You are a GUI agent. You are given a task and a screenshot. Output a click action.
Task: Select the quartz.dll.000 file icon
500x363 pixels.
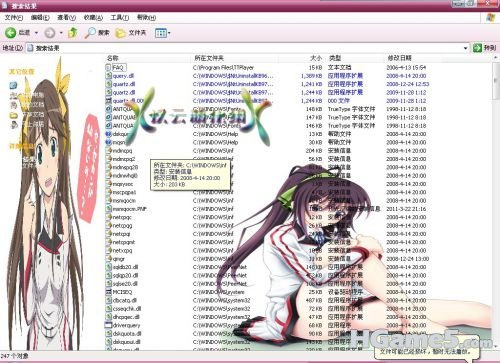(108, 101)
